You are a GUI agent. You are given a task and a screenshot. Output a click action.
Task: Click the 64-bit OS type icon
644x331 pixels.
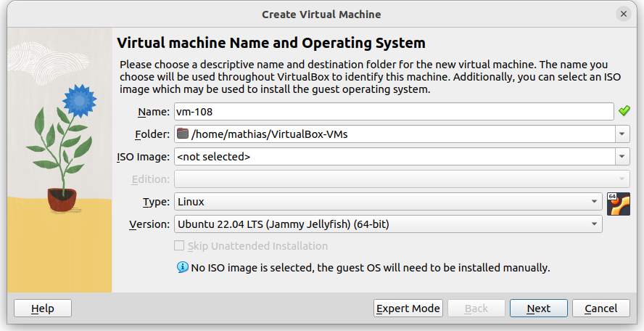click(618, 205)
